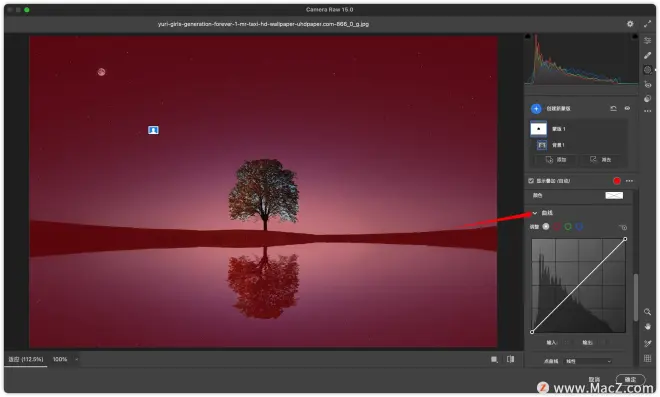The image size is (660, 397).
Task: Reset masks with the undo arrow icon
Action: (613, 109)
